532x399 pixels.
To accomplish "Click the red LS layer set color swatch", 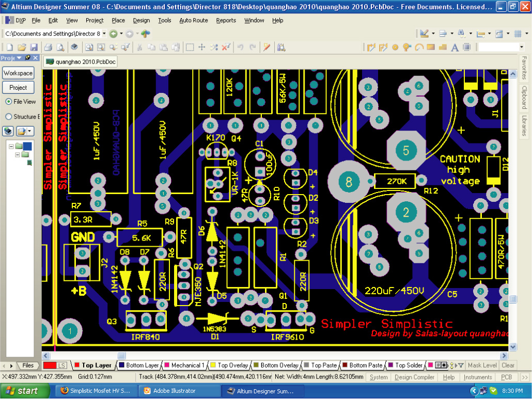I will (x=50, y=365).
